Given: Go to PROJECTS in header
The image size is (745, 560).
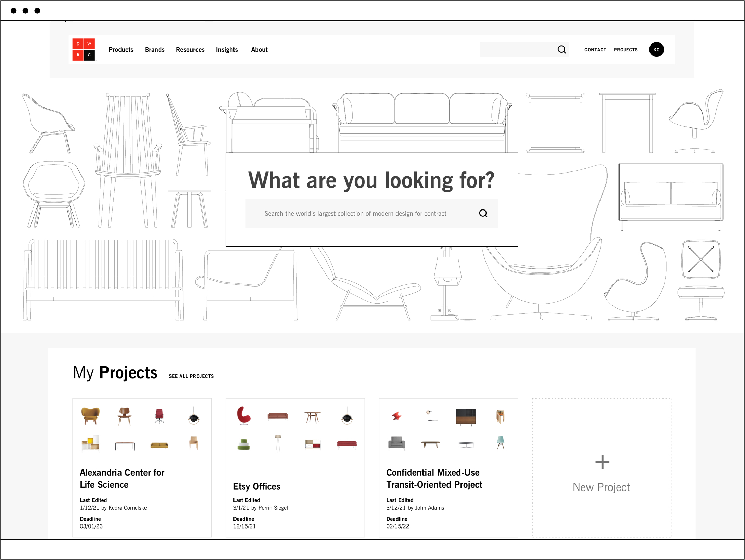Looking at the screenshot, I should point(626,50).
